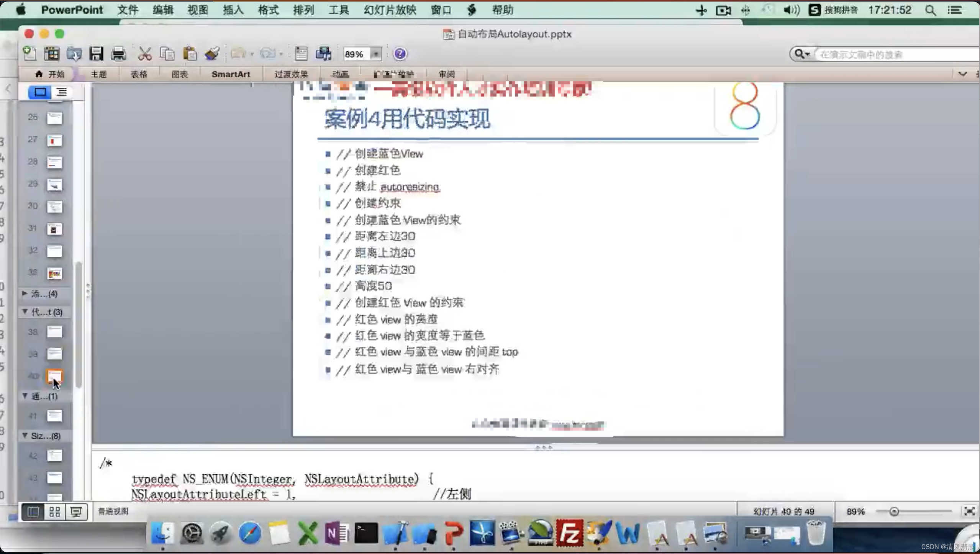
Task: Click the Format Painter brush icon
Action: [212, 54]
